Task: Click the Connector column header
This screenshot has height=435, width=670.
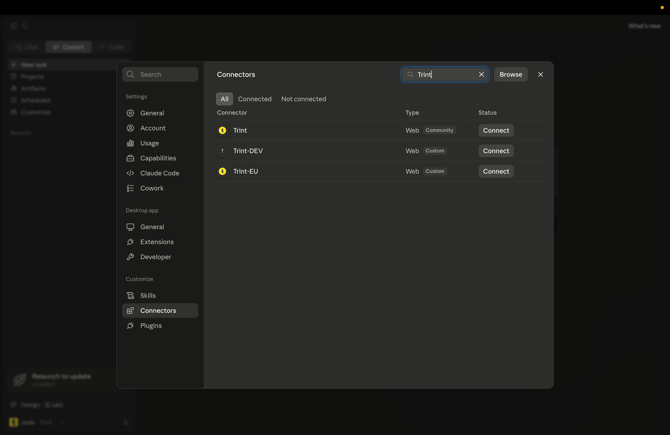Action: click(232, 112)
